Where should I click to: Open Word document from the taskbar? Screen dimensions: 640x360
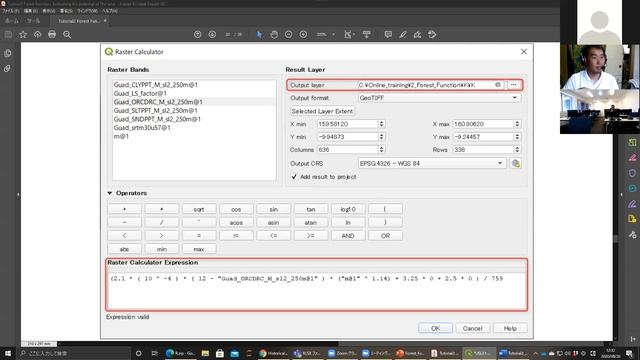click(513, 353)
